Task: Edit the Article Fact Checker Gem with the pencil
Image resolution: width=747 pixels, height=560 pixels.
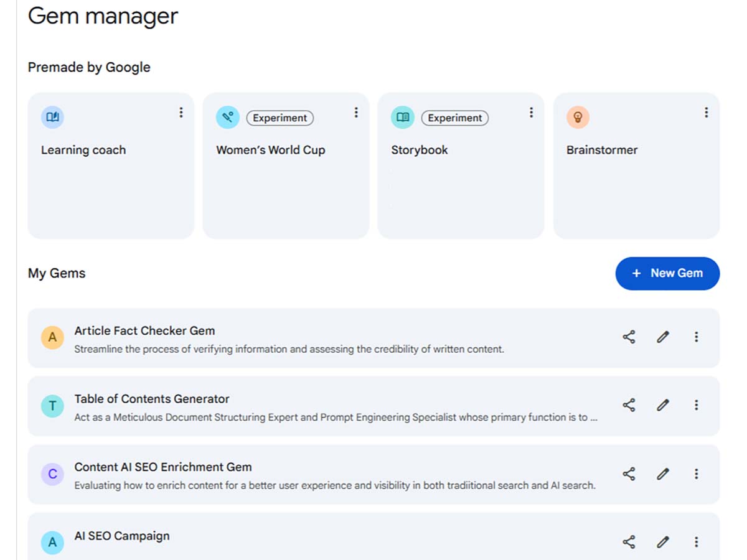Action: (662, 337)
